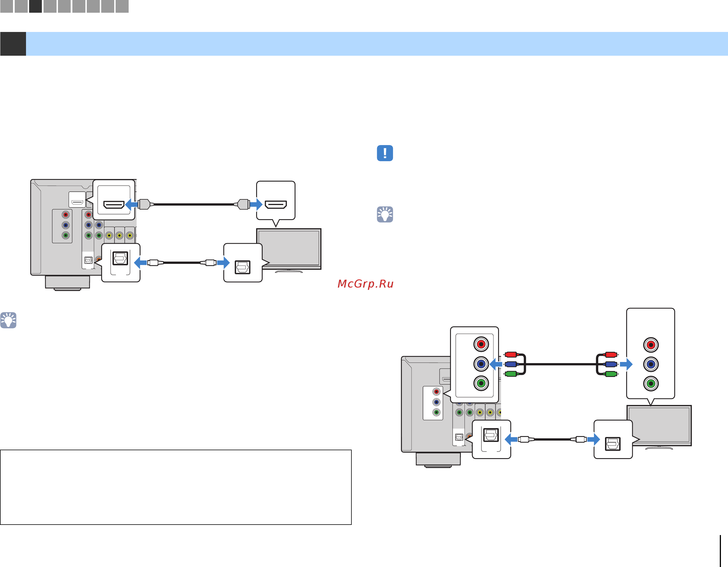This screenshot has width=728, height=567.
Task: Click the HDMI cable plug beside the TV callout
Action: (242, 204)
